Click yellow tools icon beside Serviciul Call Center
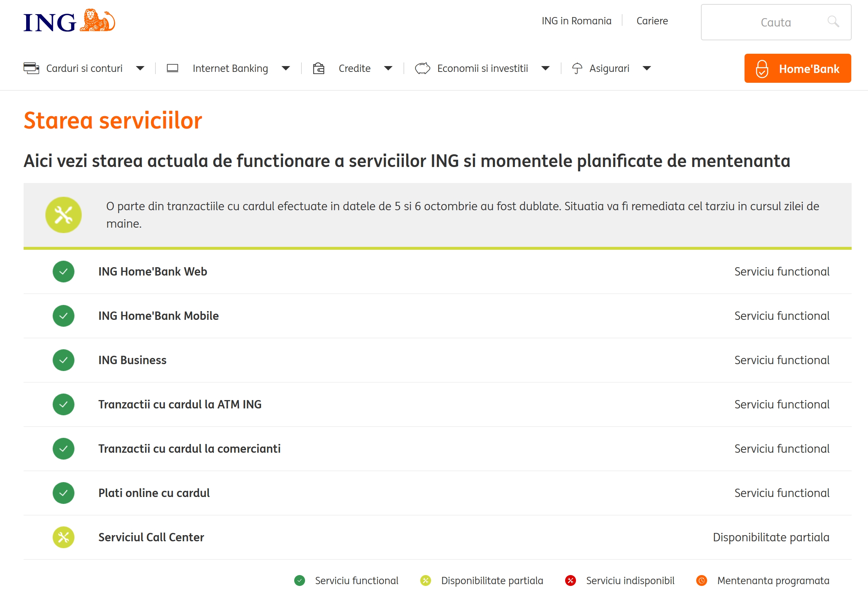868x607 pixels. [x=64, y=537]
